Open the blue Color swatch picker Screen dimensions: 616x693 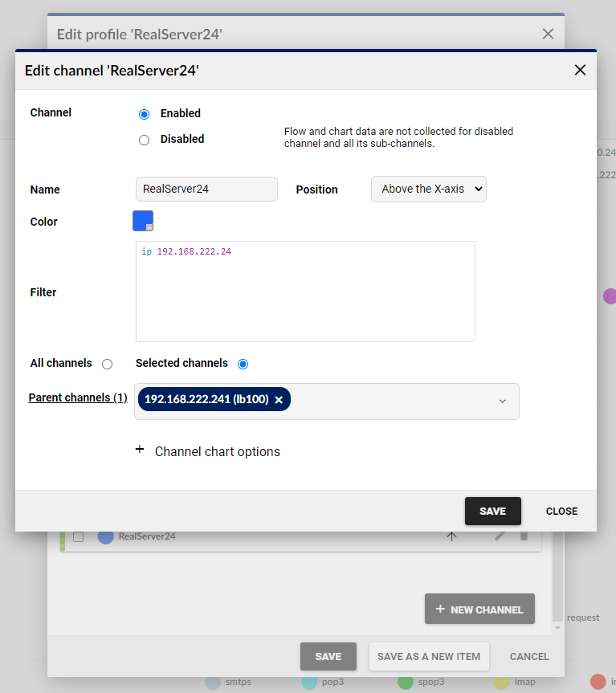point(142,221)
